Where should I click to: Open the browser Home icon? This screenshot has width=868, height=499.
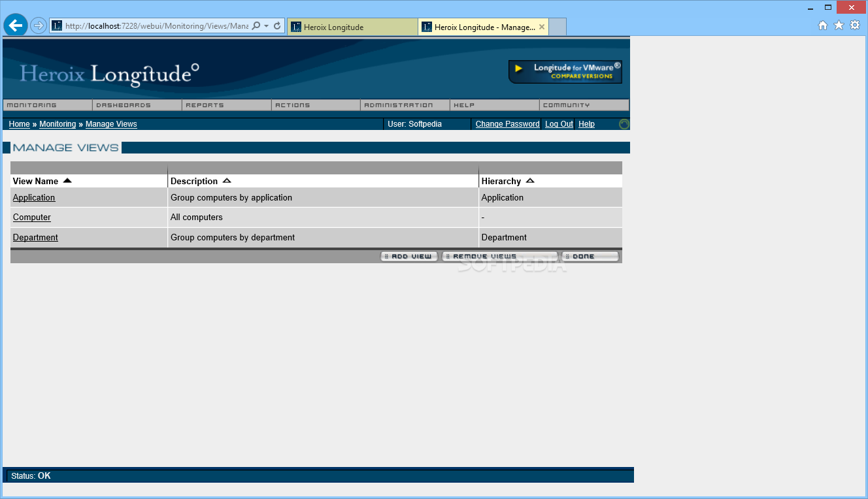click(823, 25)
